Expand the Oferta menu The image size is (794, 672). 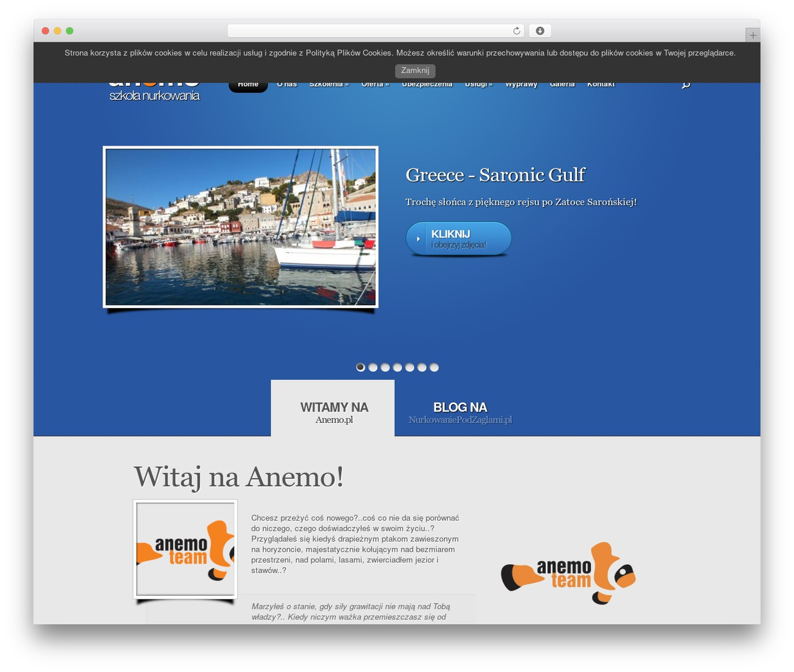(375, 85)
